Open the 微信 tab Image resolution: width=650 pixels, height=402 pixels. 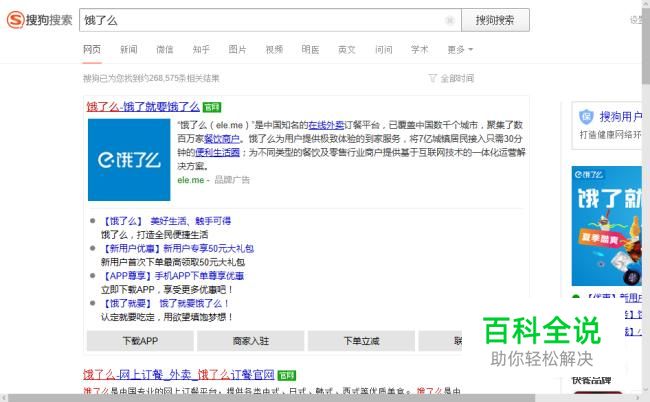click(x=165, y=50)
